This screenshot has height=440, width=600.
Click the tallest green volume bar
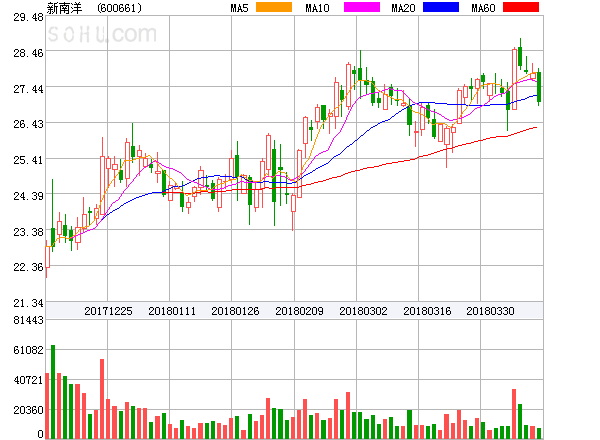pyautogui.click(x=53, y=392)
